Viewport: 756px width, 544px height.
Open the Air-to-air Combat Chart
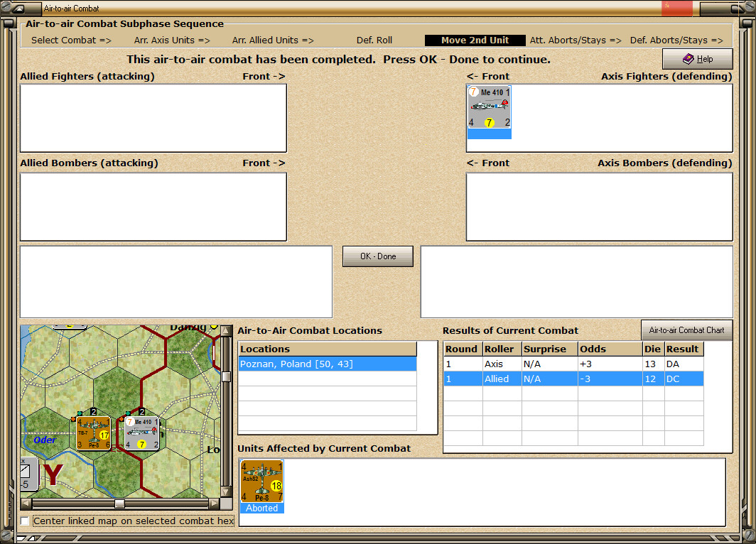point(686,330)
